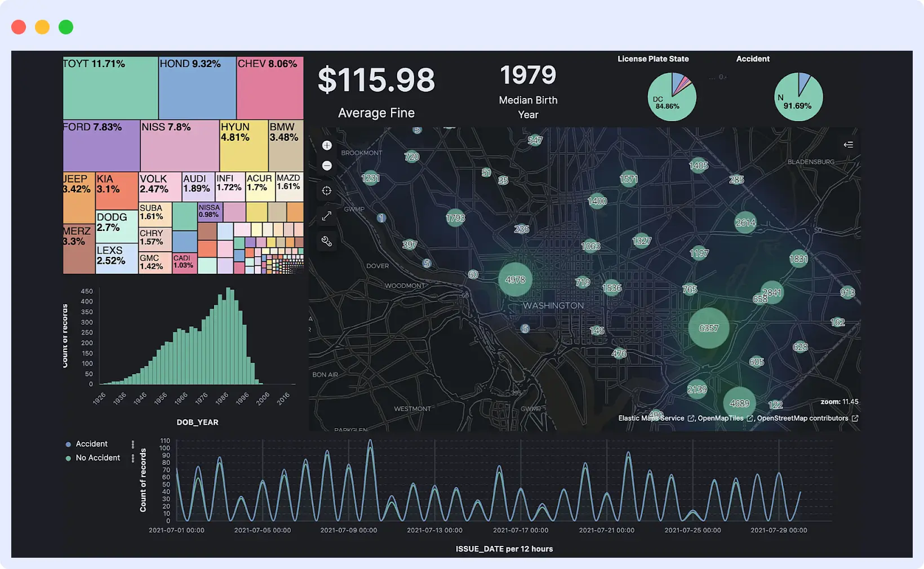This screenshot has width=924, height=569.
Task: Select the 6357 cluster bubble on the map
Action: click(708, 327)
